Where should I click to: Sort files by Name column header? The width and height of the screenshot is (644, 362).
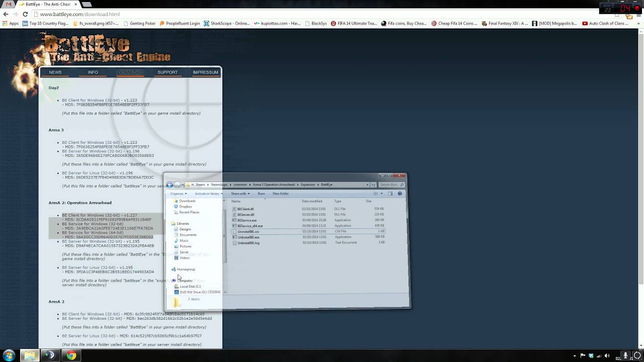tap(236, 201)
